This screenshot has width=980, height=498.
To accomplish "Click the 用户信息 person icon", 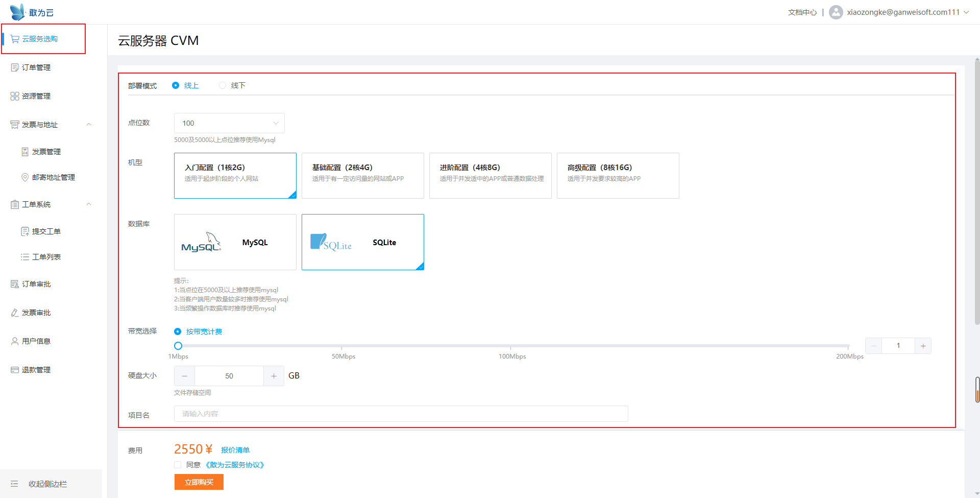I will (x=15, y=341).
